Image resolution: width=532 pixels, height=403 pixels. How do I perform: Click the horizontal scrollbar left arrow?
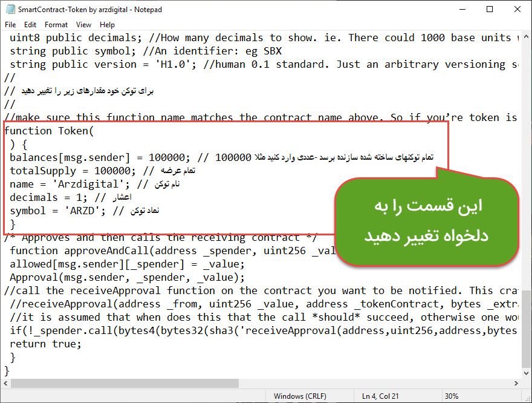coord(5,384)
